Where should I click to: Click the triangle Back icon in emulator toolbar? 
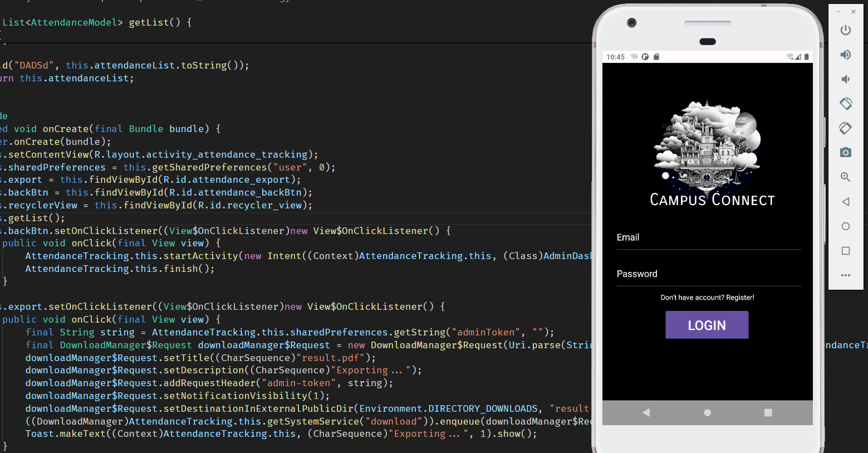[845, 202]
